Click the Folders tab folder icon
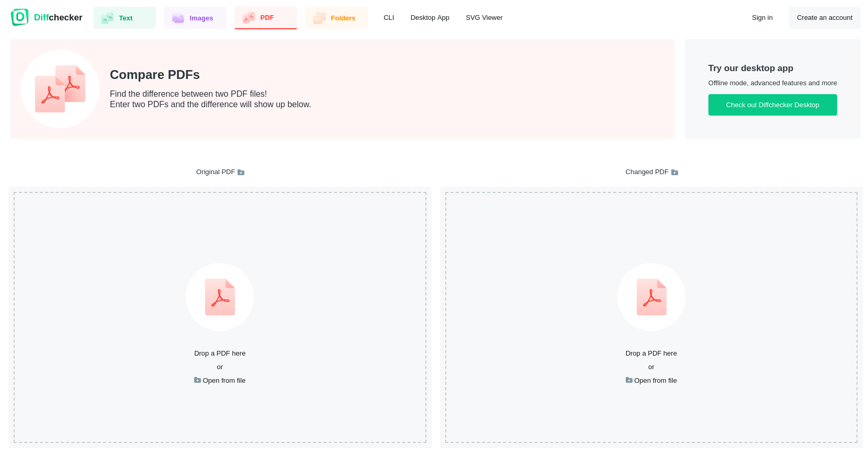 click(x=319, y=18)
